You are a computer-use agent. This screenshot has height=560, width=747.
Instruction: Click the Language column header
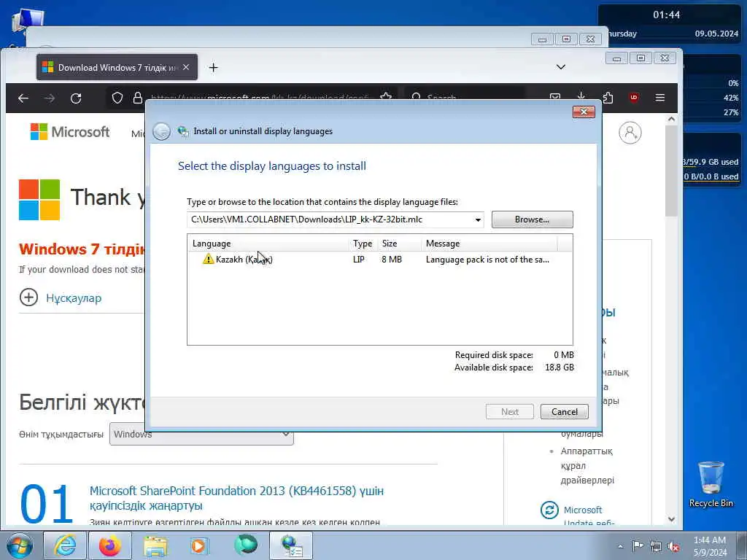269,244
